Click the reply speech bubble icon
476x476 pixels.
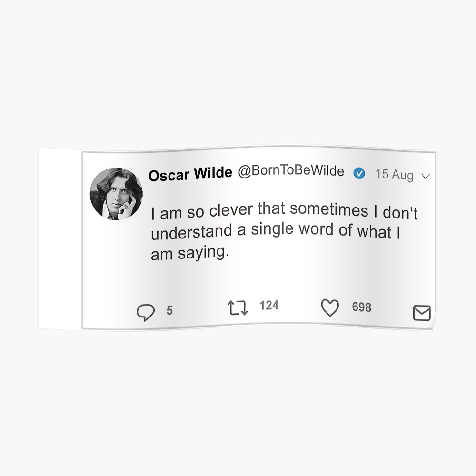pos(146,312)
